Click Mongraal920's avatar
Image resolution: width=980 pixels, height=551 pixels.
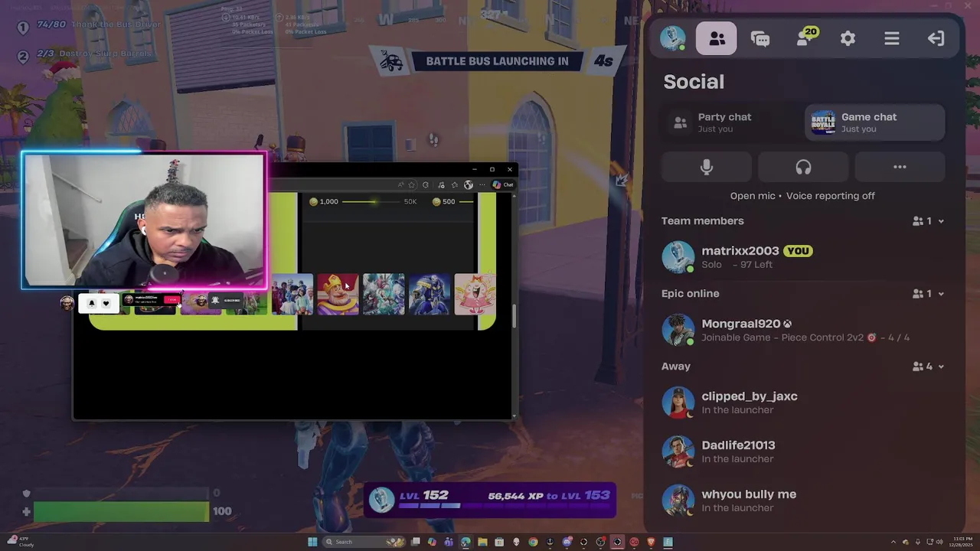point(678,330)
